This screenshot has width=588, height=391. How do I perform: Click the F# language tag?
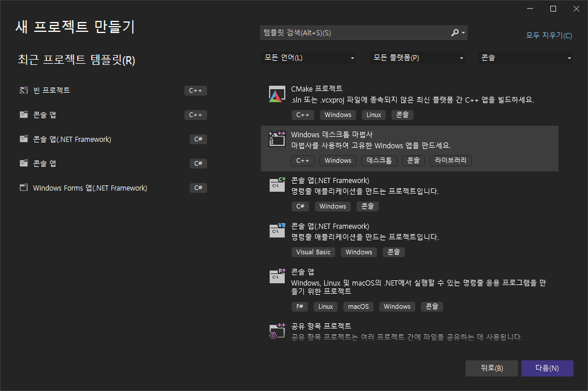coord(300,307)
